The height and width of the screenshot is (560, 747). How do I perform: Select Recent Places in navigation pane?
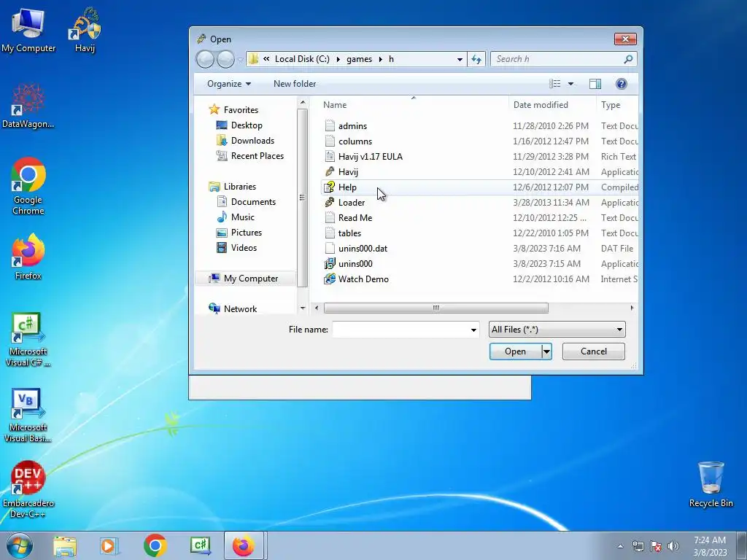(x=249, y=156)
